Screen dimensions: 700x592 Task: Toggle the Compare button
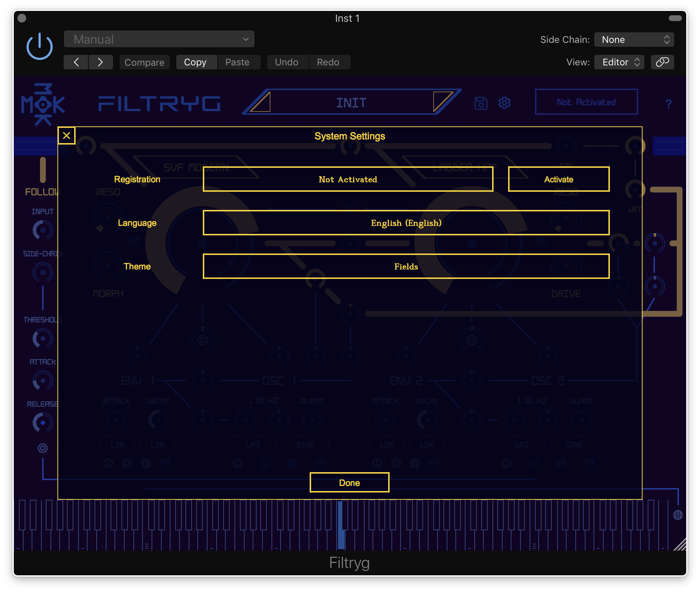click(144, 62)
